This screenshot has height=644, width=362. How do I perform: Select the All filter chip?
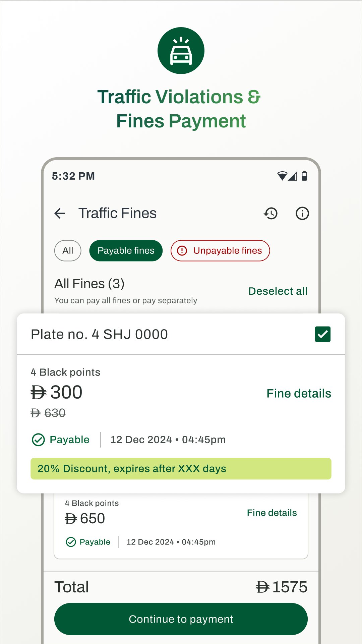[x=68, y=250]
